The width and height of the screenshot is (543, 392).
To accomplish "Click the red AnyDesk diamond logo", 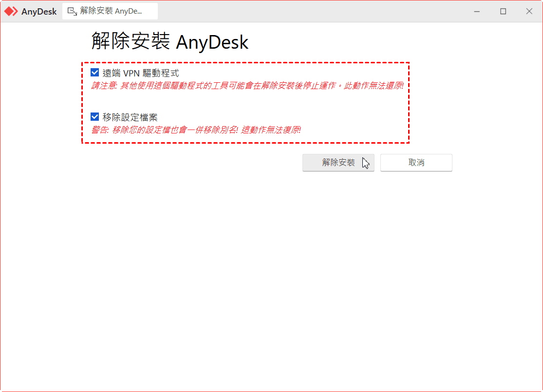I will (11, 11).
